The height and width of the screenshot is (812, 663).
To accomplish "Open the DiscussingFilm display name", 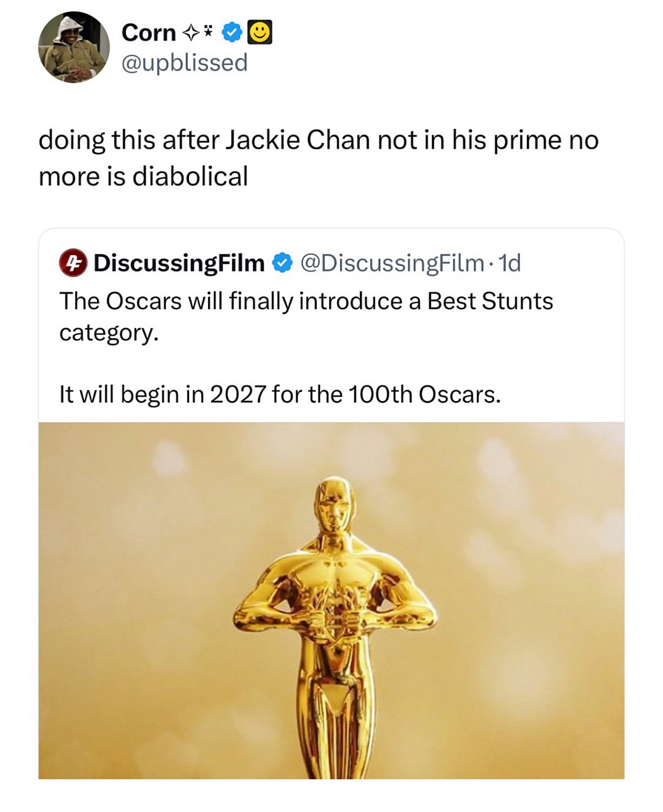I will pos(179,263).
